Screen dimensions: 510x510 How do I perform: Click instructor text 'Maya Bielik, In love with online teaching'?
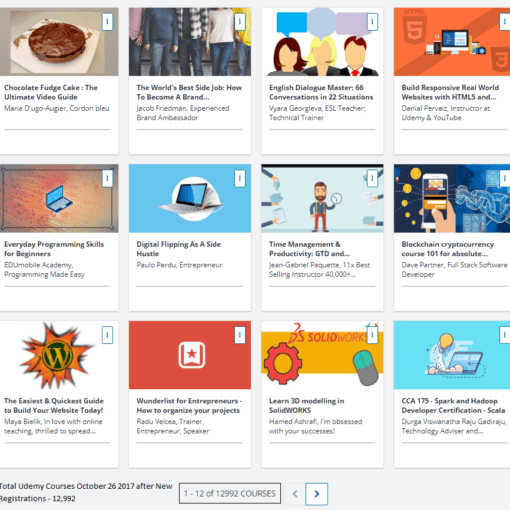(x=53, y=426)
